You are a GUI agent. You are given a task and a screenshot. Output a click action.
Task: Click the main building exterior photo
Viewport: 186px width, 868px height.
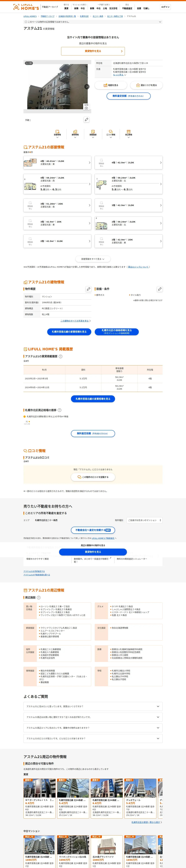[x=57, y=87]
